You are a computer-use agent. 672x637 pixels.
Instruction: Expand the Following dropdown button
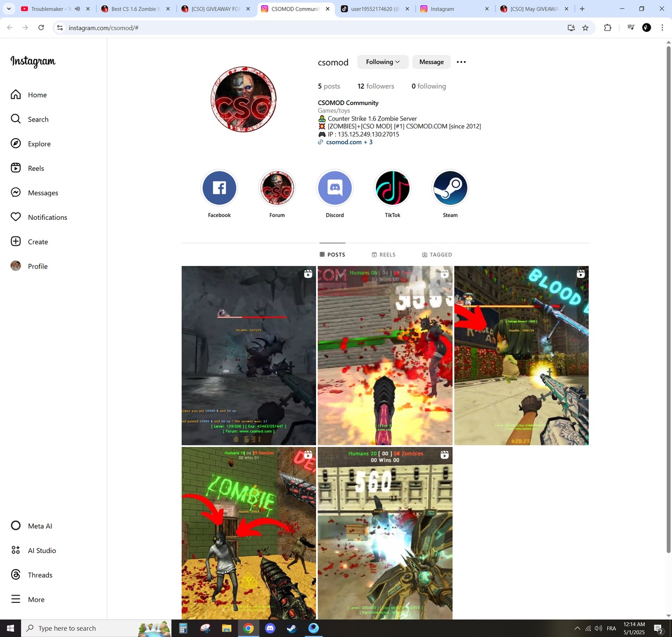point(382,62)
